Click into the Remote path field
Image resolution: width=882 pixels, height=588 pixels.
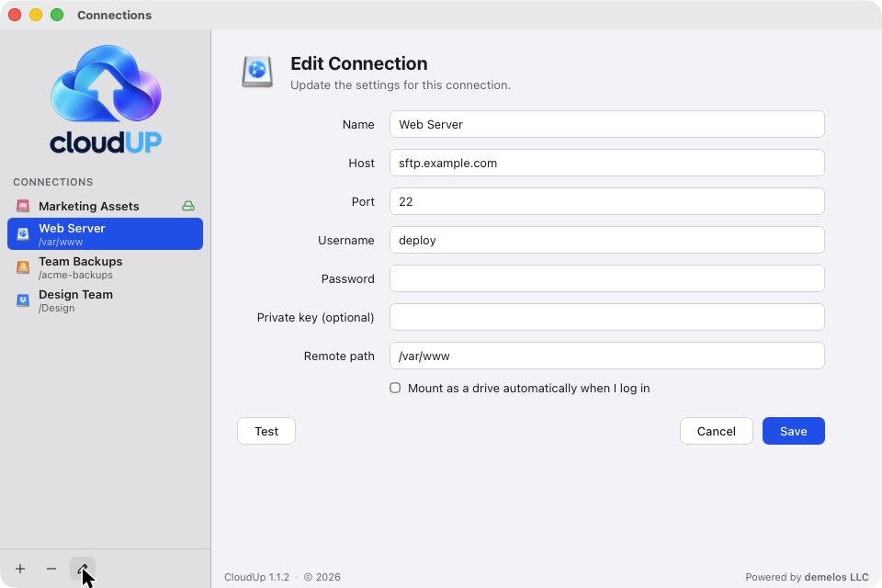tap(607, 356)
